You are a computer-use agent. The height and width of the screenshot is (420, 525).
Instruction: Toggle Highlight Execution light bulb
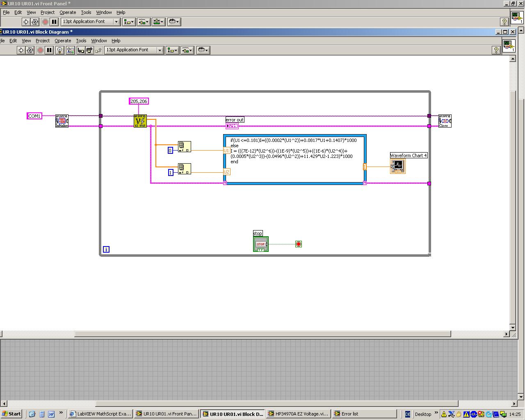pyautogui.click(x=60, y=50)
